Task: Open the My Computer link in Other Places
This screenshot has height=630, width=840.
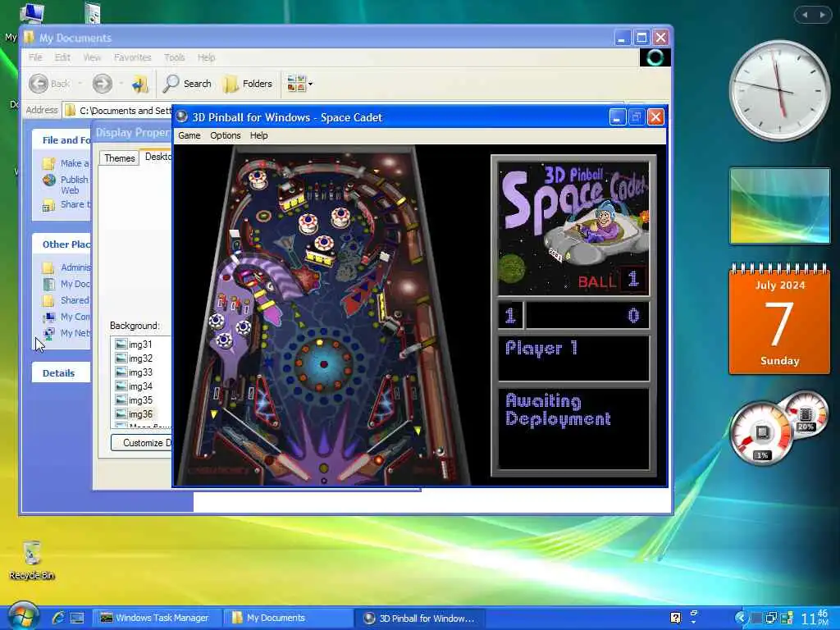Action: click(67, 317)
